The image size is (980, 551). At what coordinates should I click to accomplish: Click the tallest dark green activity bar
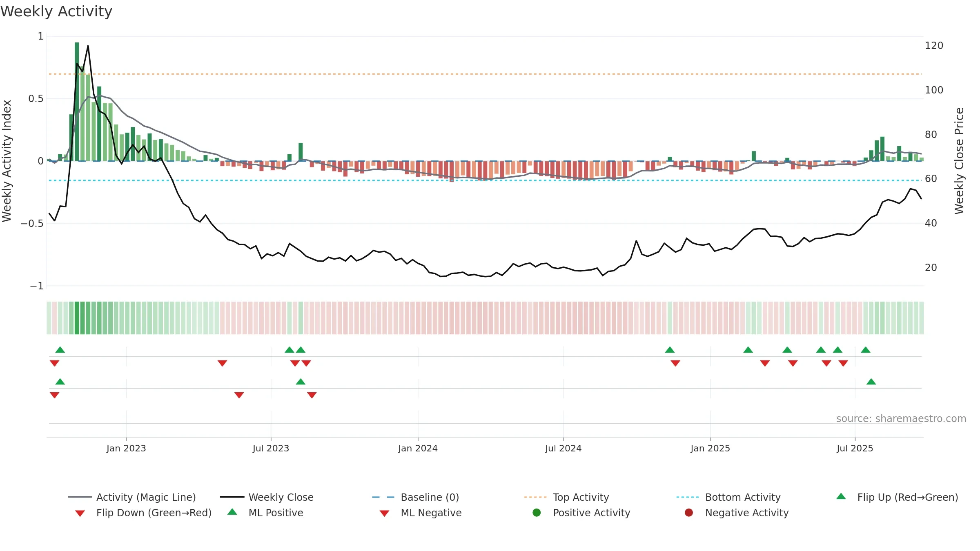click(x=77, y=101)
